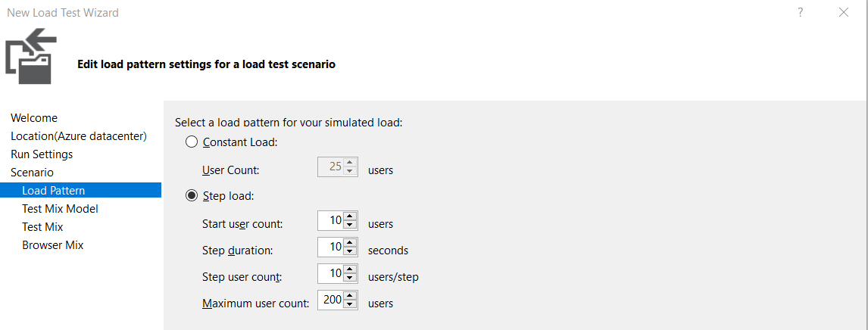Screen dimensions: 868x330
Task: Select the Step load radio button
Action: point(192,196)
